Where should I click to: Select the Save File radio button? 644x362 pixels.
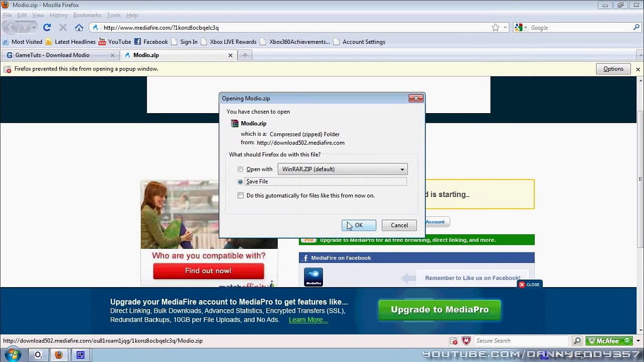(x=240, y=182)
